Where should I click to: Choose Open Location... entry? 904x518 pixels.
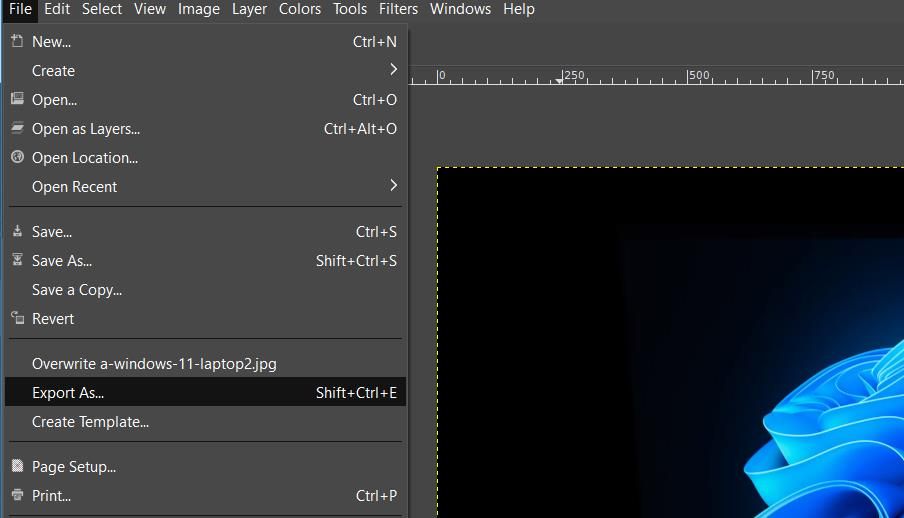tap(205, 157)
